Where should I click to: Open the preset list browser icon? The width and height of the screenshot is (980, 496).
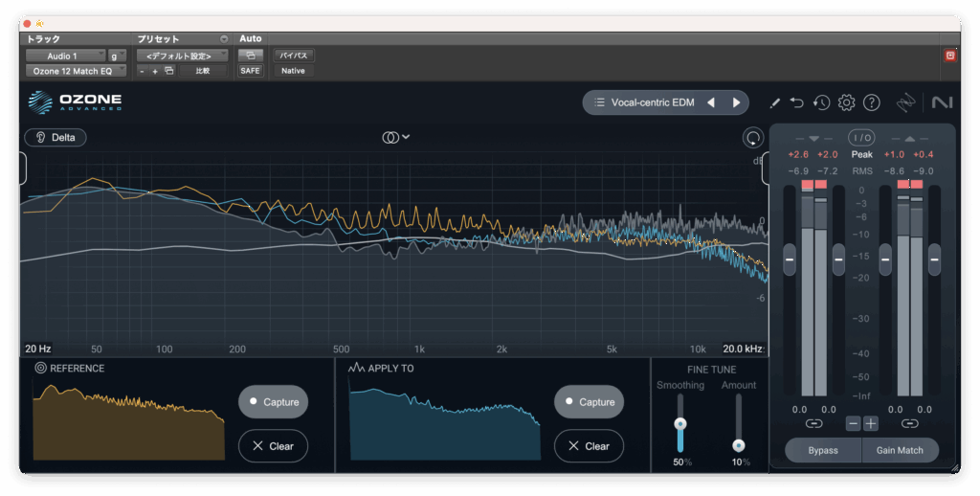pyautogui.click(x=599, y=102)
